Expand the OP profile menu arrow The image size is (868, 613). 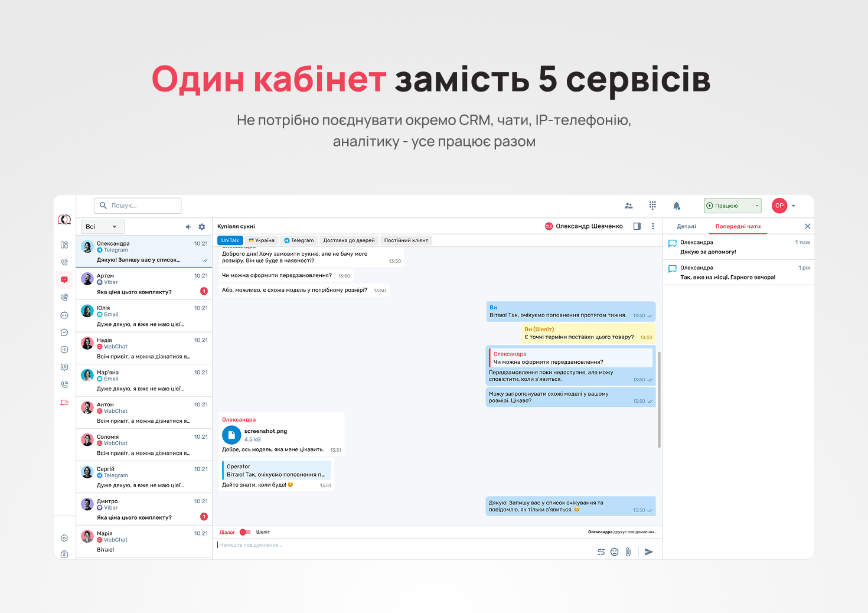794,206
